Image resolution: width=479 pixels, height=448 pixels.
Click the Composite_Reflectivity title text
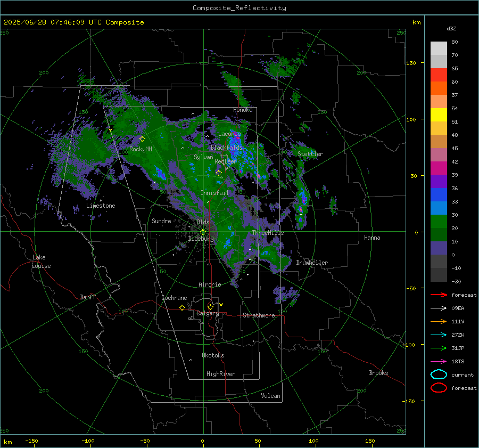click(240, 8)
